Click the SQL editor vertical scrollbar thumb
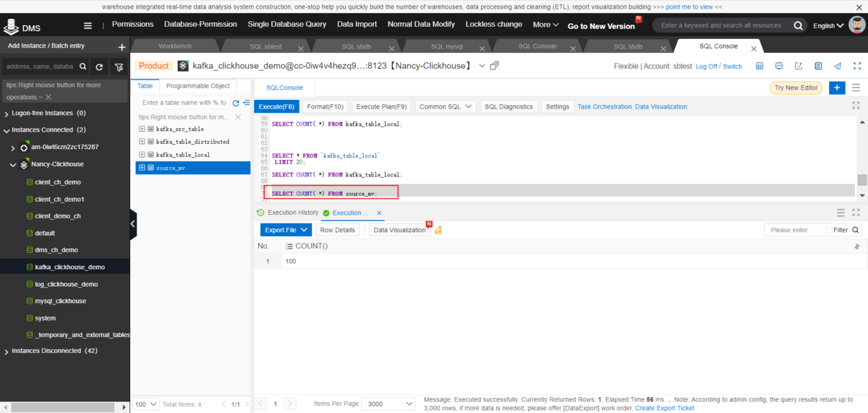Viewport: 868px width, 413px height. coord(861,180)
